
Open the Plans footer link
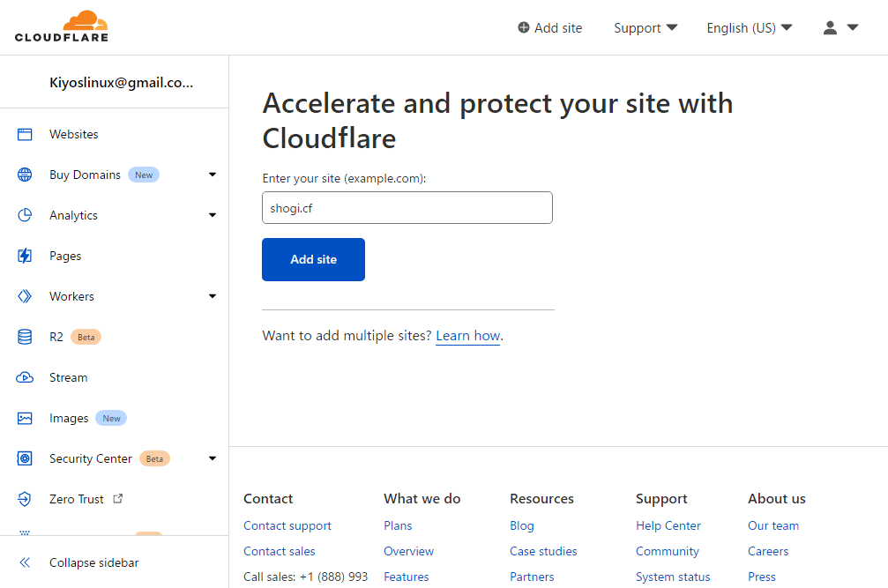[x=398, y=525]
